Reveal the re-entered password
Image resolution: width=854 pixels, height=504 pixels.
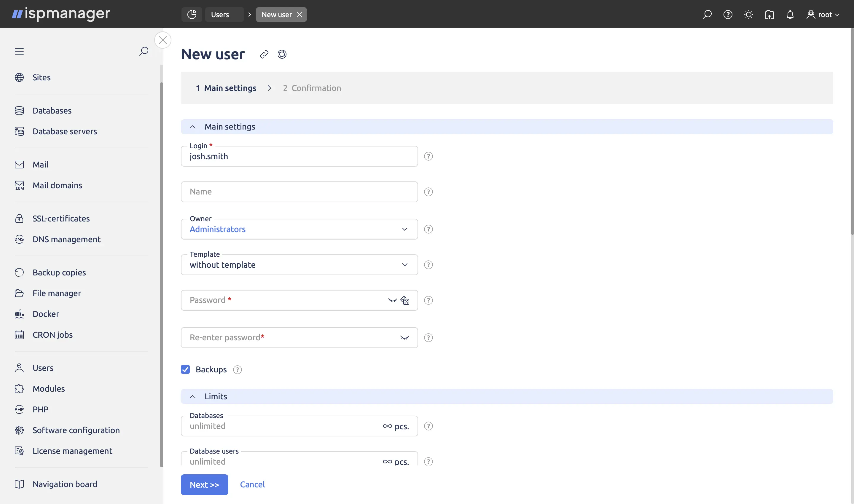[x=404, y=338]
